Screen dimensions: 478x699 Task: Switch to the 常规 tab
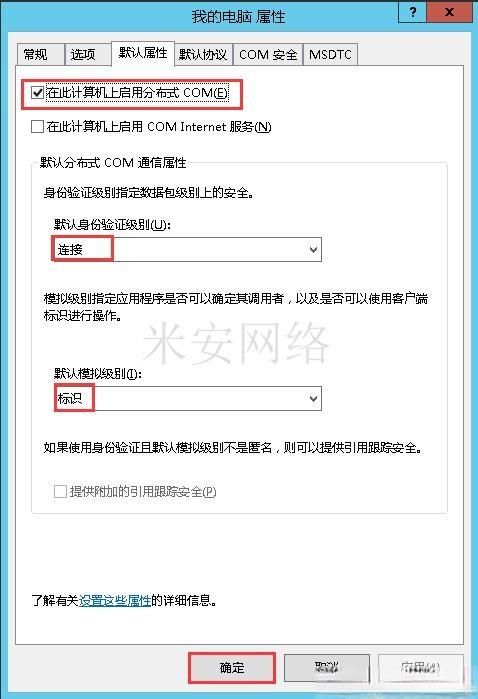pyautogui.click(x=41, y=55)
